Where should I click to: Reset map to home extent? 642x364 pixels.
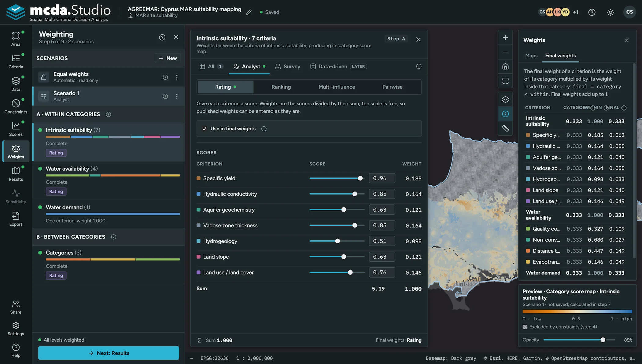(x=505, y=66)
